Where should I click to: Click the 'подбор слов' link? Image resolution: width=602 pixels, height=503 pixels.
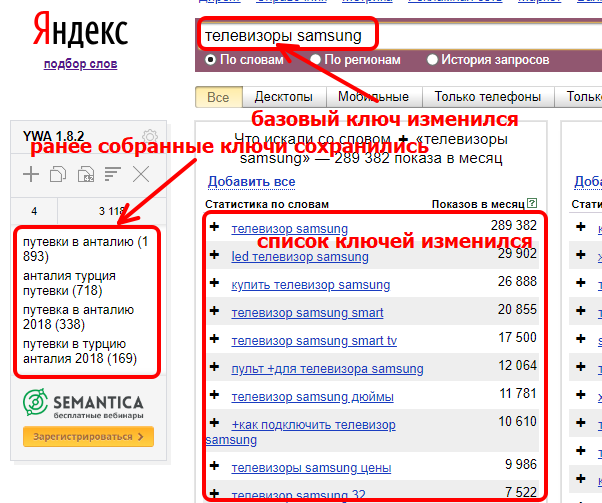coord(80,64)
